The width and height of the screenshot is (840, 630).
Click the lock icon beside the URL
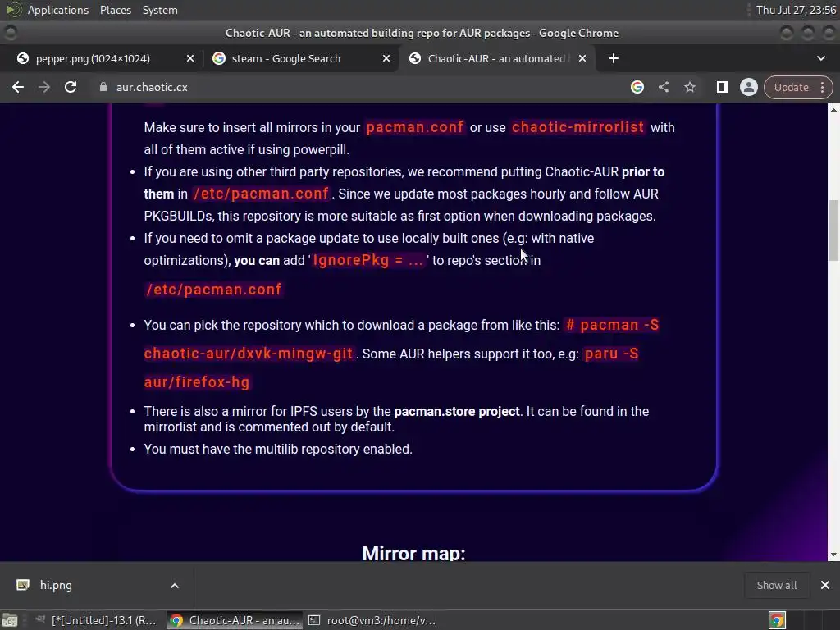[x=103, y=87]
